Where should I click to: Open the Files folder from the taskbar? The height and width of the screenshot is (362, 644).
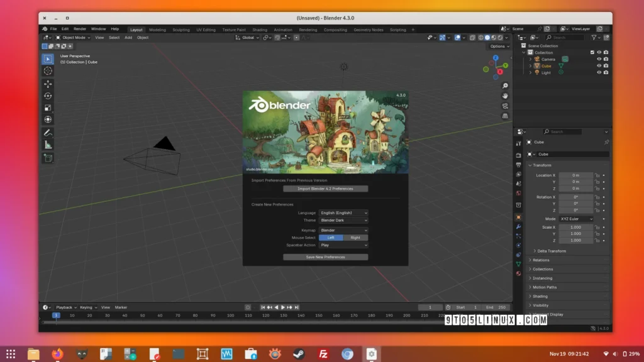(x=33, y=354)
